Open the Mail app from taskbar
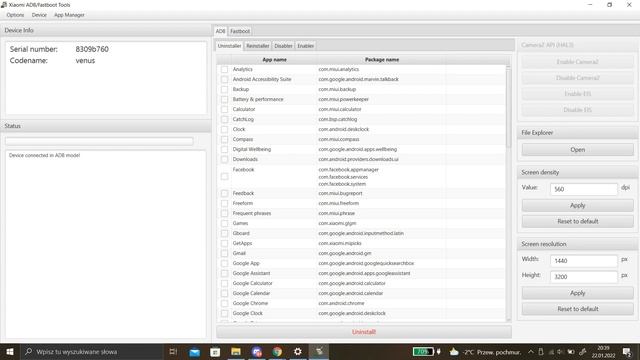The width and height of the screenshot is (640, 360). (x=195, y=351)
